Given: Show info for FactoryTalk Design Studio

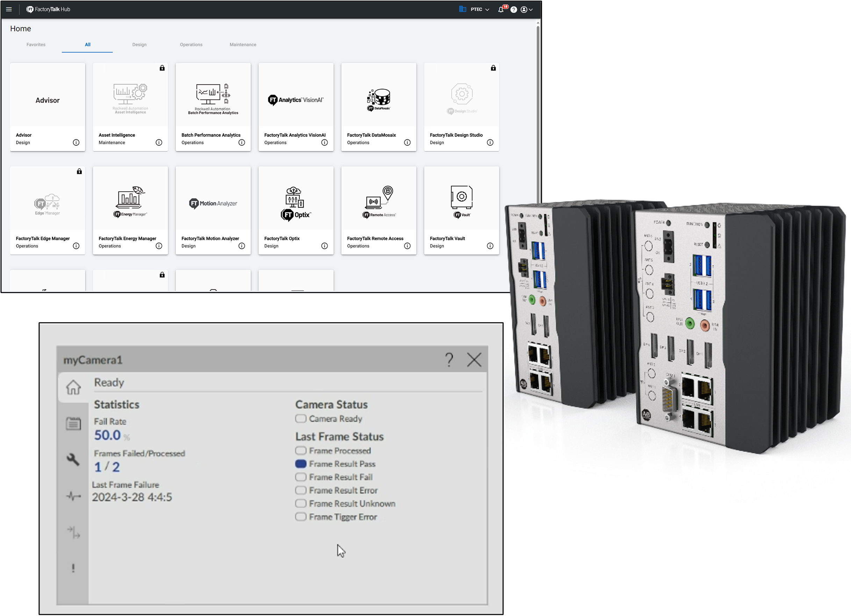Looking at the screenshot, I should (490, 142).
